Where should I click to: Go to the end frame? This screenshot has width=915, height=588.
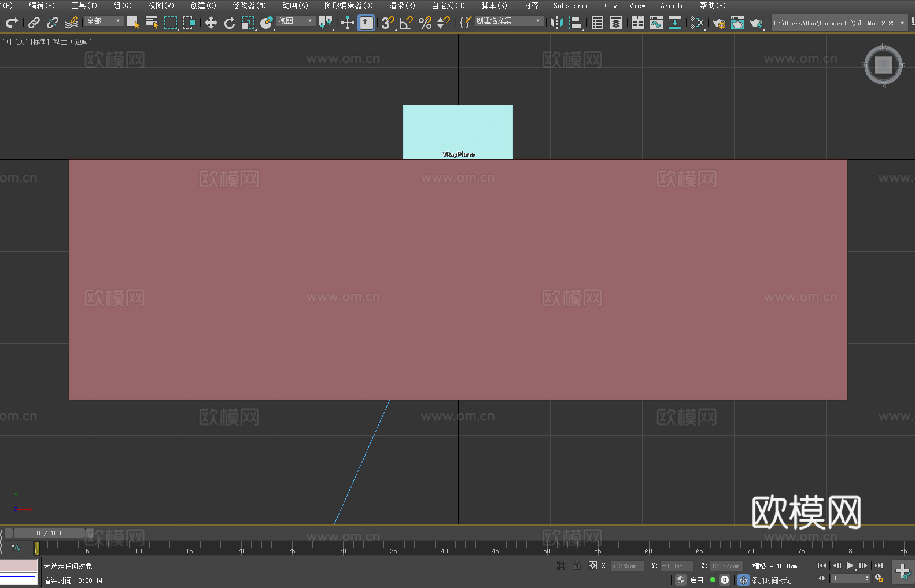879,565
